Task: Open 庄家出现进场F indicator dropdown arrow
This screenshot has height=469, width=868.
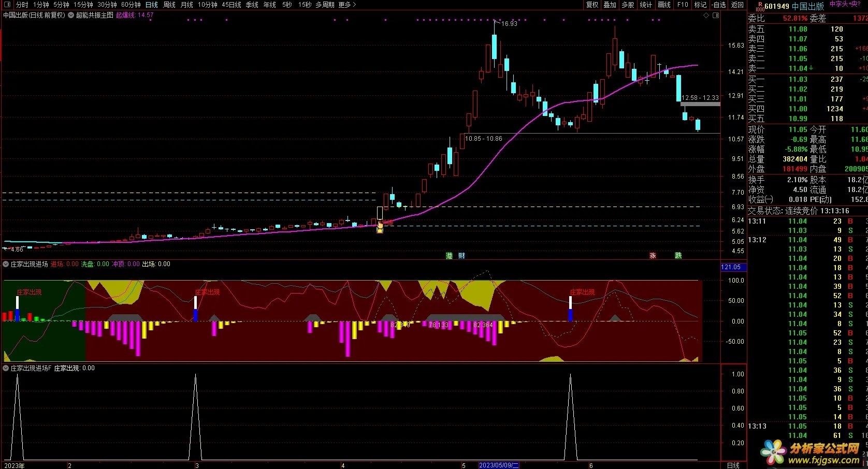Action: pos(6,368)
